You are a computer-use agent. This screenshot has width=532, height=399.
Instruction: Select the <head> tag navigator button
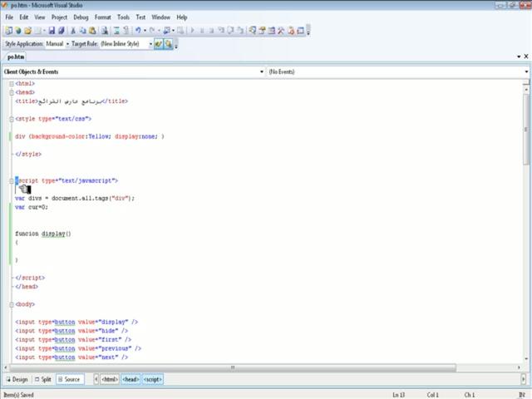click(x=131, y=379)
